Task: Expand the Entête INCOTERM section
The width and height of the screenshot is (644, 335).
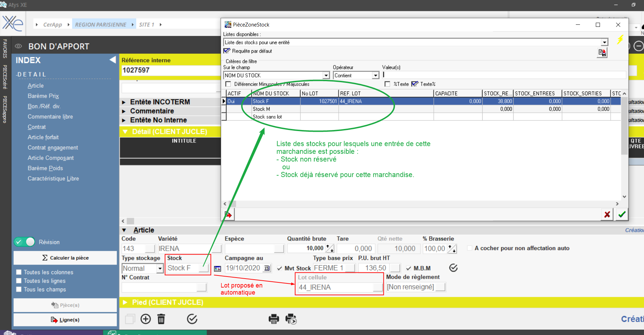Action: pos(124,102)
